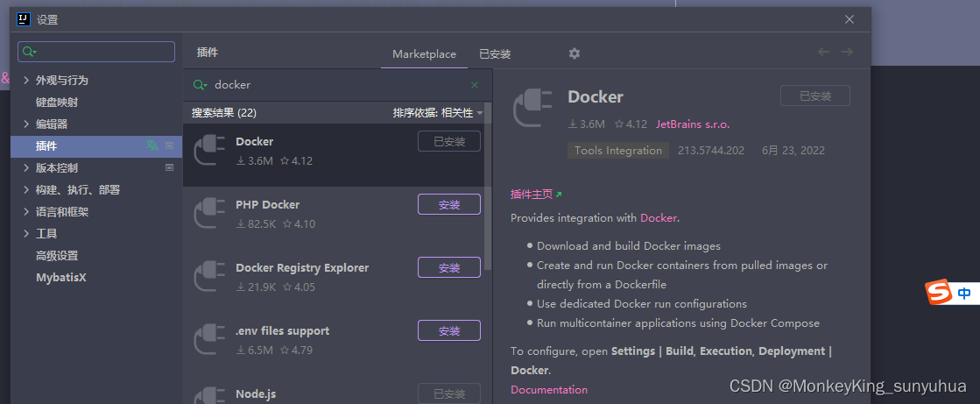Click the .env files support plugin icon

point(208,339)
